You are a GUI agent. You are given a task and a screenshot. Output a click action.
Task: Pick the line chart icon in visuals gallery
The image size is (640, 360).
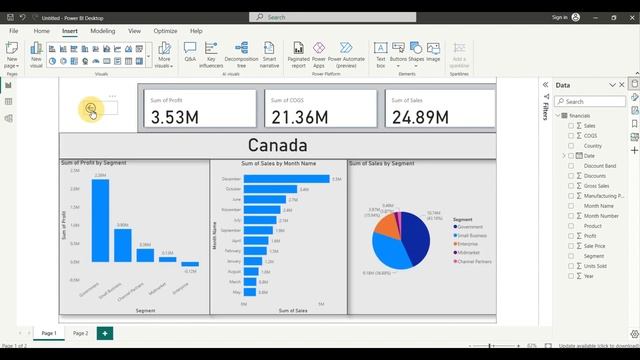pyautogui.click(x=118, y=49)
